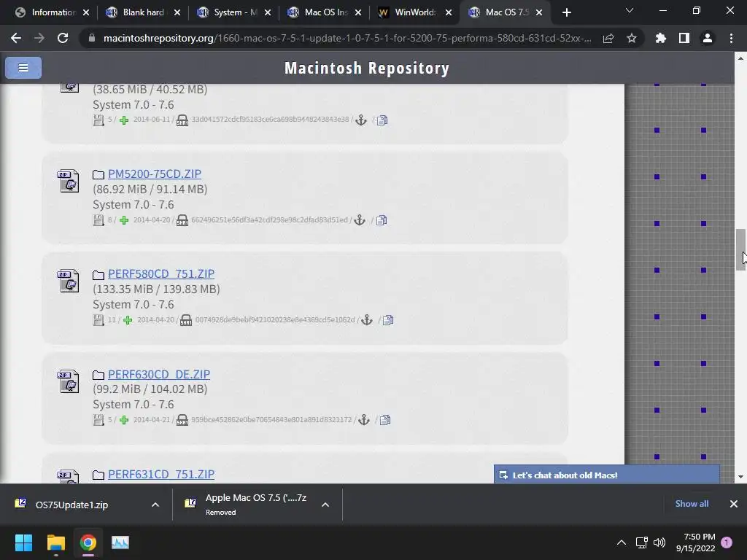747x560 pixels.
Task: Click the green plus icon in PERF580CD_751.ZIP row
Action: coord(128,320)
